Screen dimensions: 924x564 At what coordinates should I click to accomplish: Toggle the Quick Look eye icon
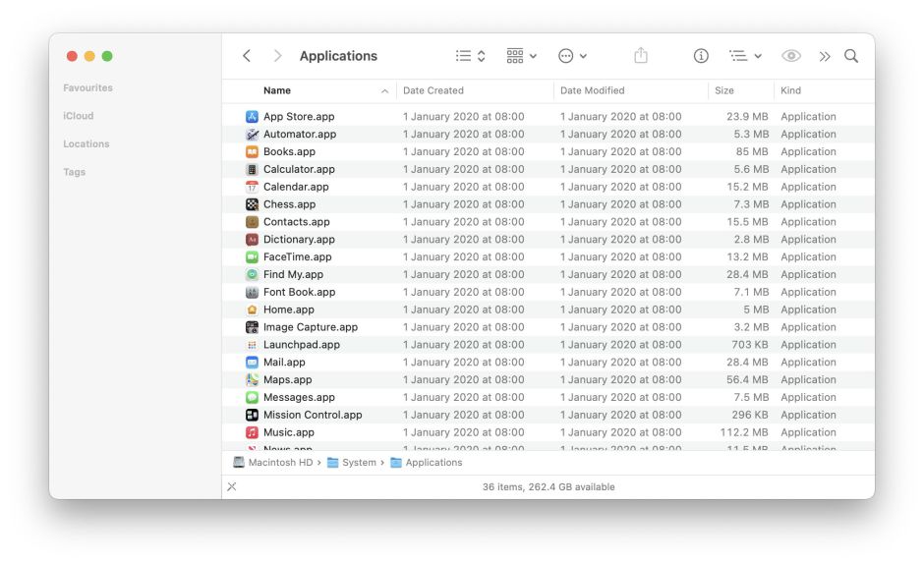(x=791, y=56)
